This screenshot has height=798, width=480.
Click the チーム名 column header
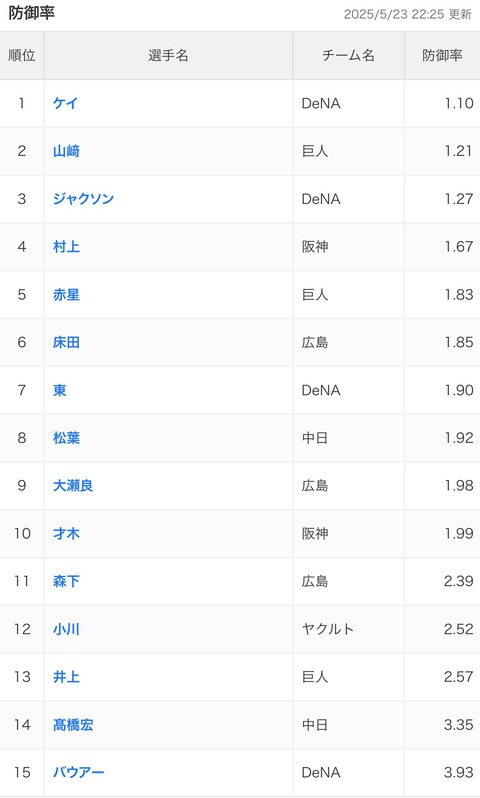point(349,55)
